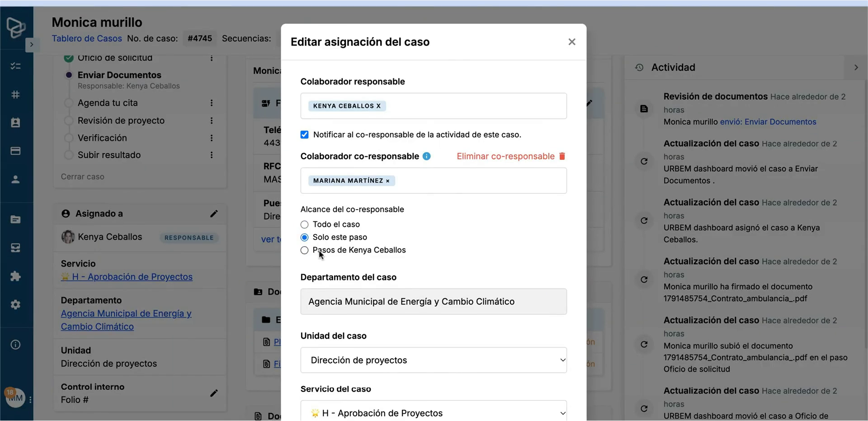Open Unidad del caso dropdown
868x421 pixels.
click(x=434, y=360)
